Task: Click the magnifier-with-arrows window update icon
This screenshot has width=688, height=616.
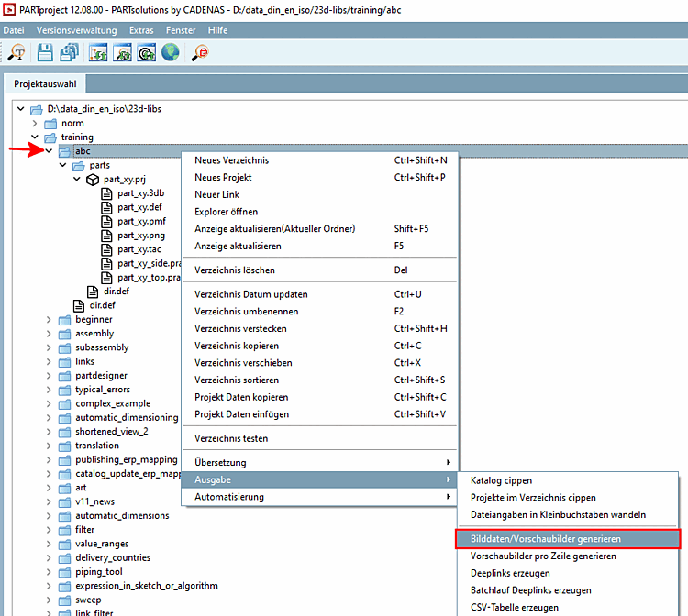Action: 122,52
